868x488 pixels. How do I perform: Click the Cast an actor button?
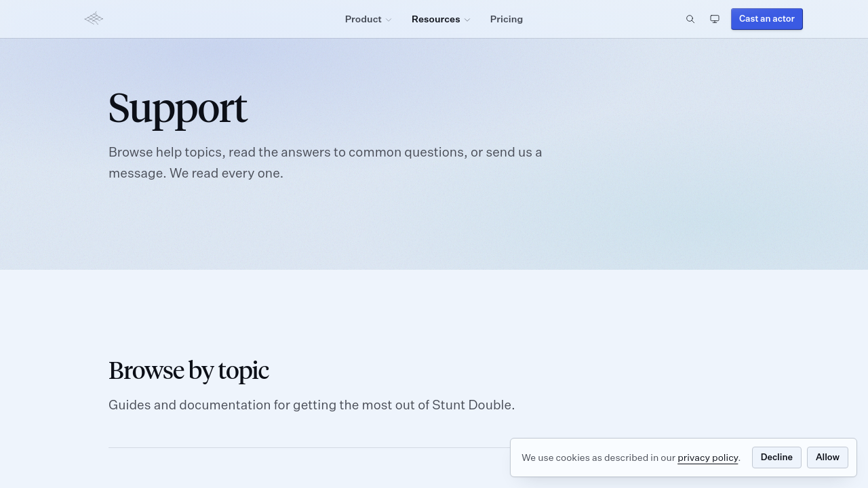pyautogui.click(x=767, y=19)
